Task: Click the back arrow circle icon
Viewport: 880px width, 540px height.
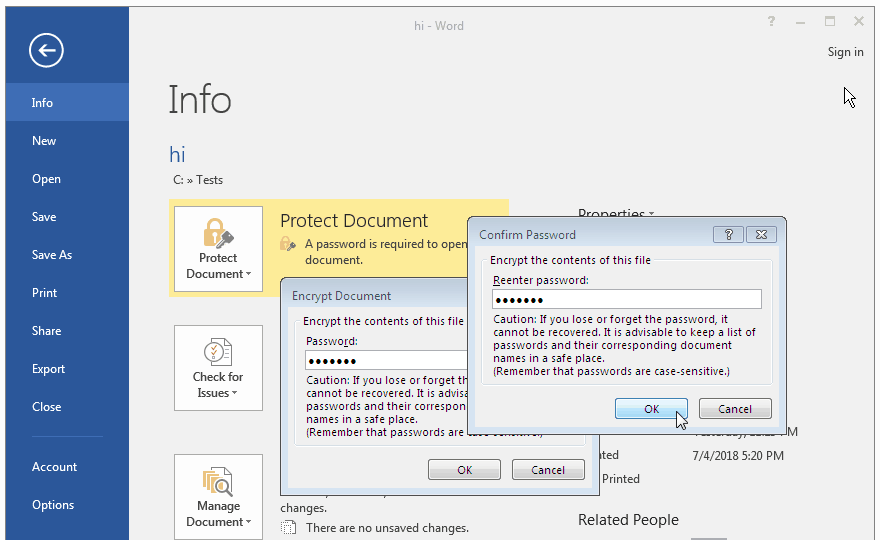Action: tap(46, 50)
